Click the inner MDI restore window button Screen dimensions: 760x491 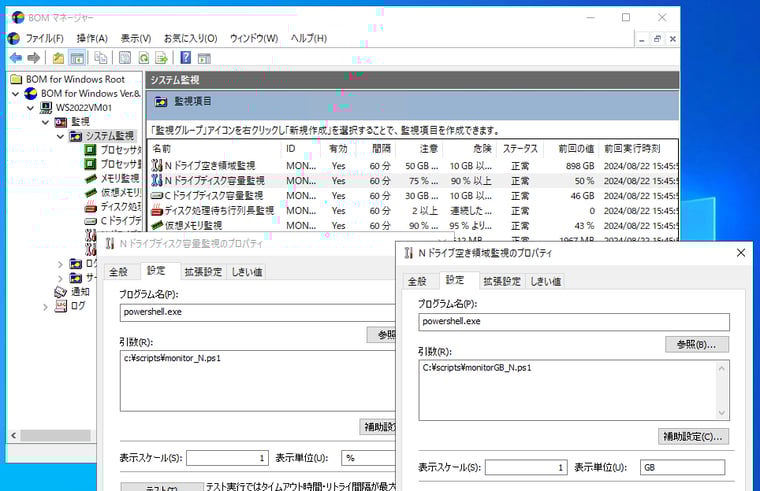[657, 39]
